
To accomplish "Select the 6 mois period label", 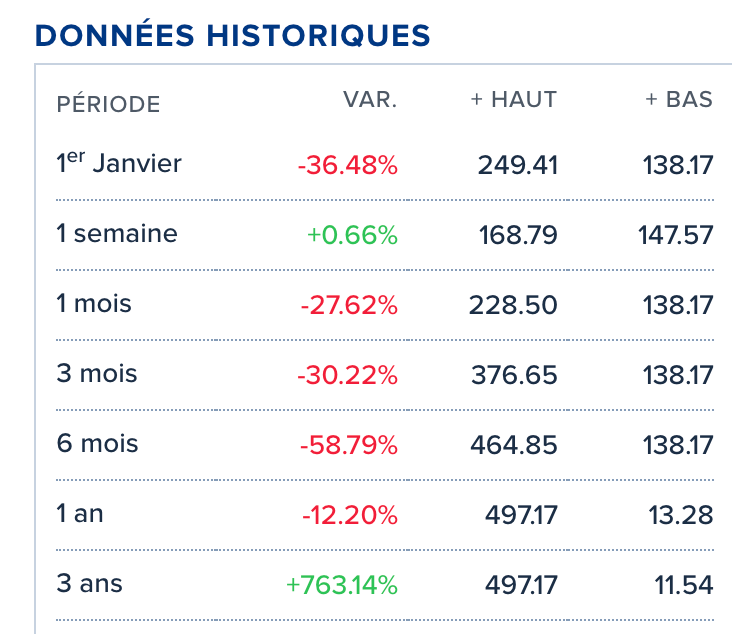I will coord(97,444).
